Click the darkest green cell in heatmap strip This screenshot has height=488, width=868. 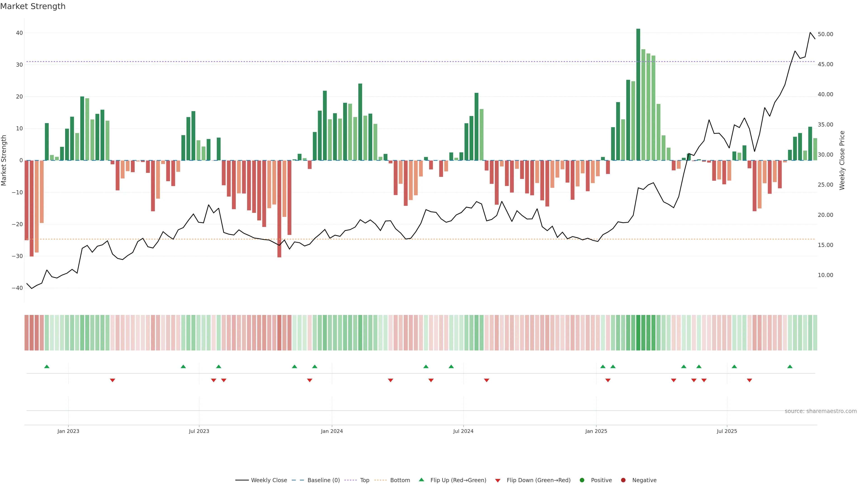[x=638, y=333]
